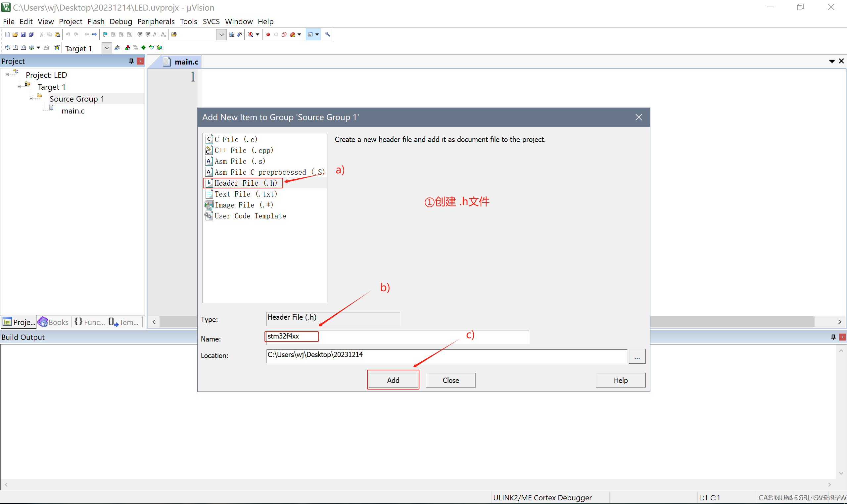Click the dialog's Close button

(x=451, y=380)
